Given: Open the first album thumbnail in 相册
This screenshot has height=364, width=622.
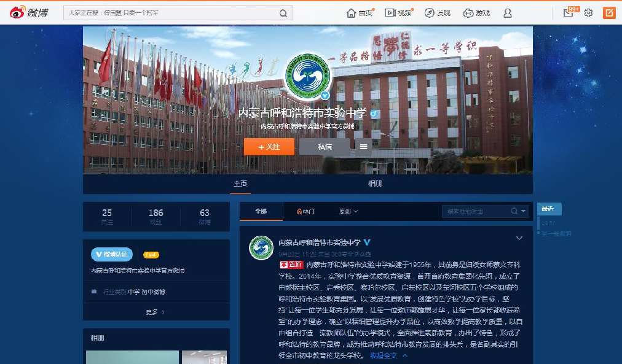Looking at the screenshot, I should tap(132, 357).
